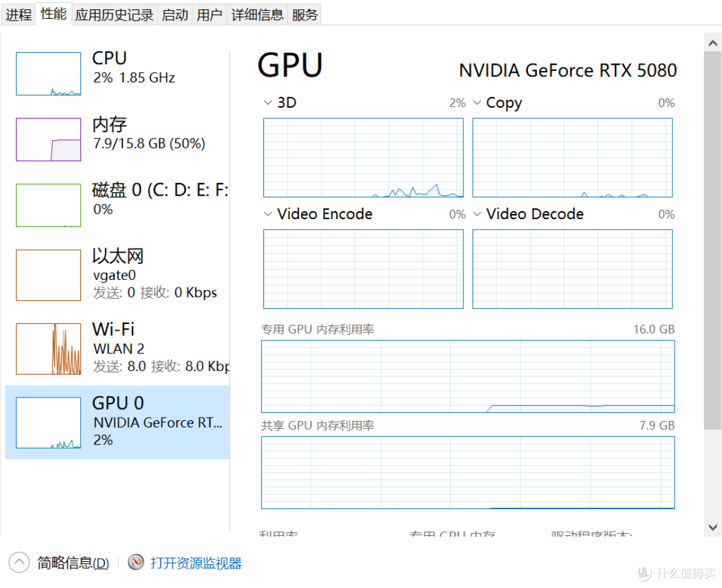Open the 3D engine dropdown chevron
Image resolution: width=722 pixels, height=588 pixels.
268,103
